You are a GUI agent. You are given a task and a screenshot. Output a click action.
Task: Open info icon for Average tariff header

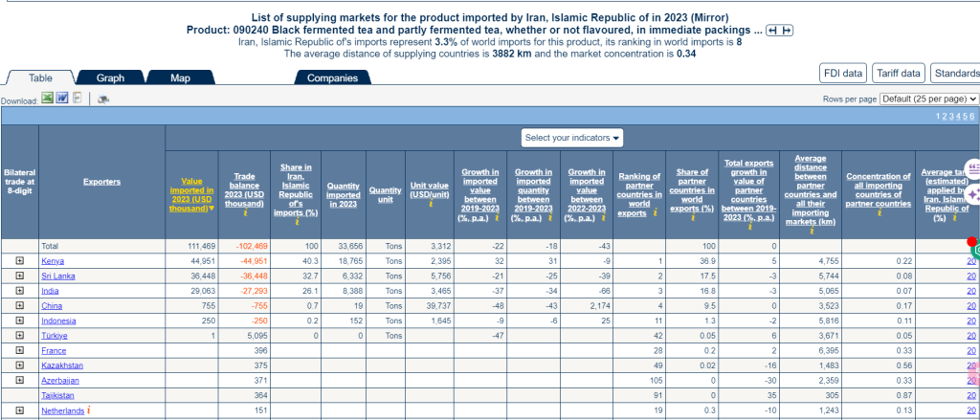(954, 218)
